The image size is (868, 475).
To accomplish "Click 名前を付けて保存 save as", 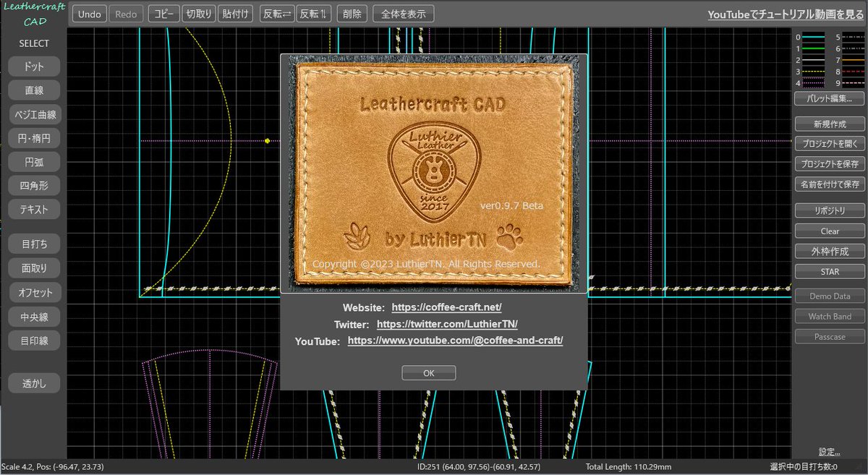I will coord(830,184).
